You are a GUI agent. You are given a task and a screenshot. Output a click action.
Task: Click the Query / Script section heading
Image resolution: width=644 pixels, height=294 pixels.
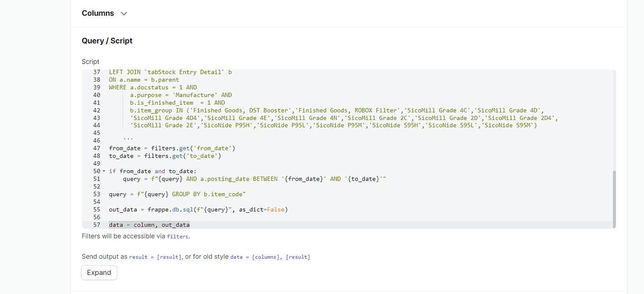click(107, 41)
